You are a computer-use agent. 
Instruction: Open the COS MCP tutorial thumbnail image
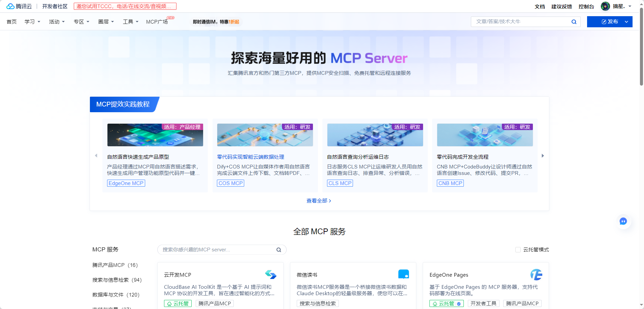pos(265,135)
